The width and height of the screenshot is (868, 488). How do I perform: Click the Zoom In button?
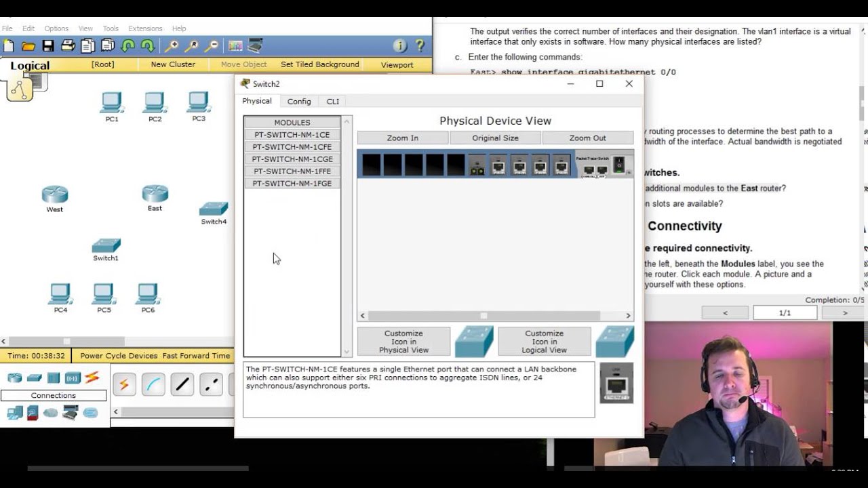pyautogui.click(x=403, y=138)
